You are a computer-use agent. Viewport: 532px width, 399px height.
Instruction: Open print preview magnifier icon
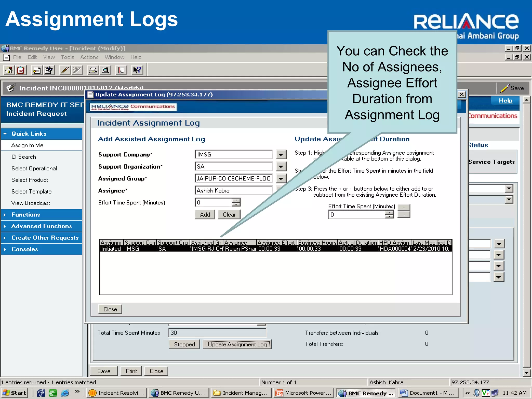(x=105, y=70)
